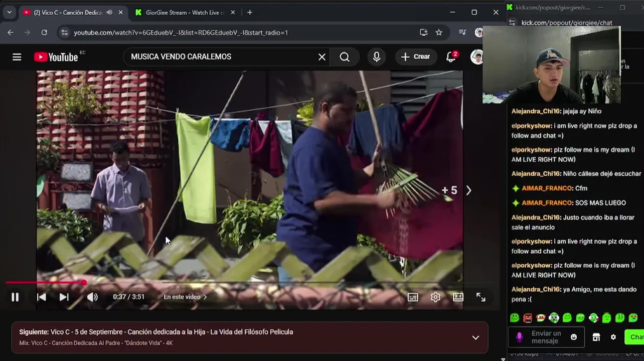Pick the red angry face emote
The image size is (644, 361).
[528, 318]
